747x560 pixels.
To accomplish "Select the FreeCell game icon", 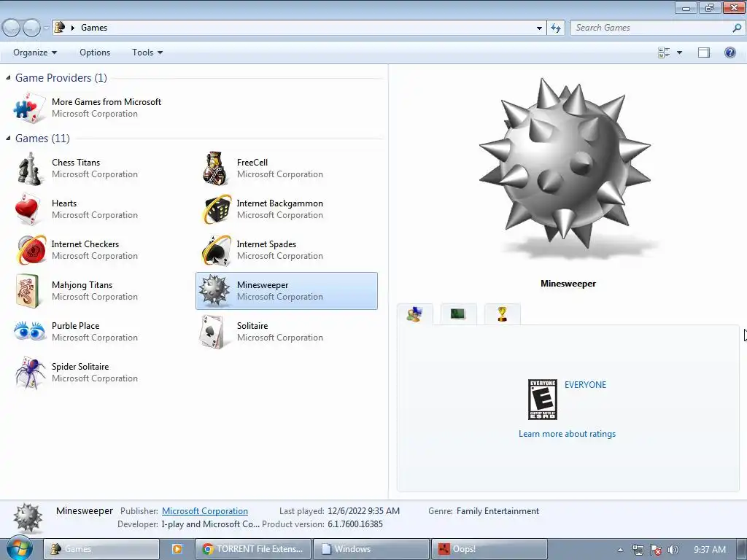I will click(x=215, y=168).
